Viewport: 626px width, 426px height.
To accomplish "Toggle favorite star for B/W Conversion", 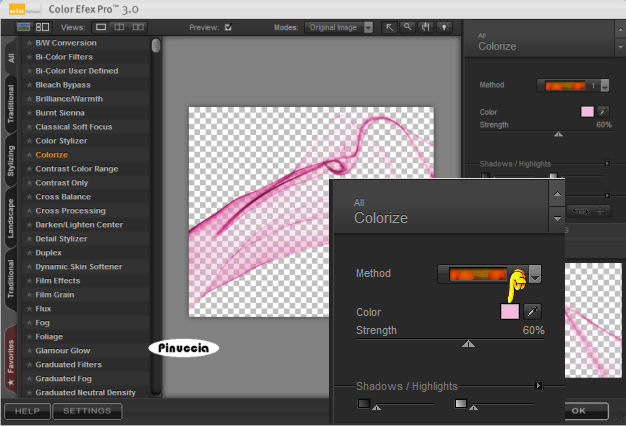I will click(29, 43).
